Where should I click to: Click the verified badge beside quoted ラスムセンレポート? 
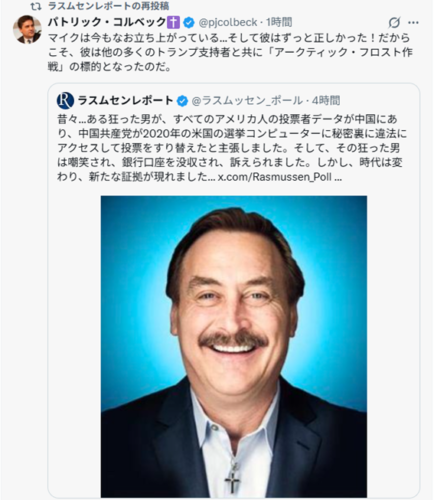[182, 101]
